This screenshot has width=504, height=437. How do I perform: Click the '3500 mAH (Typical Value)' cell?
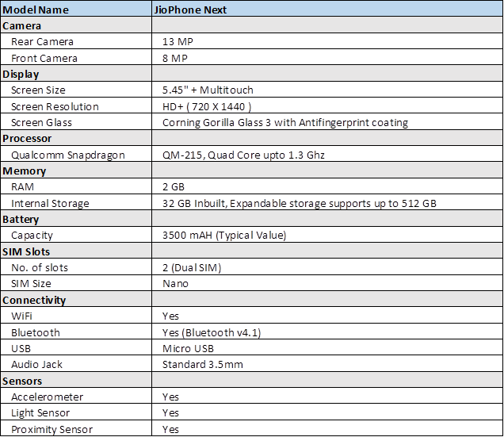click(x=327, y=235)
